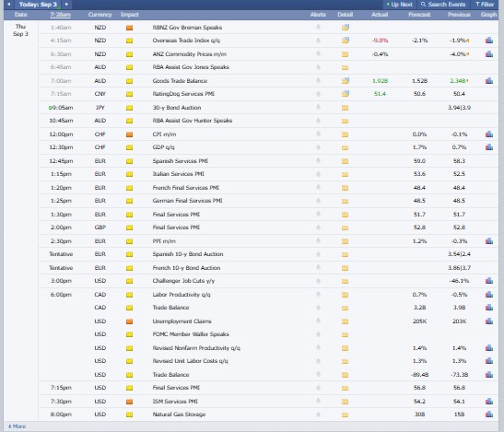Click the red impact icon for ISM Services PMI
The height and width of the screenshot is (432, 504).
pyautogui.click(x=129, y=402)
